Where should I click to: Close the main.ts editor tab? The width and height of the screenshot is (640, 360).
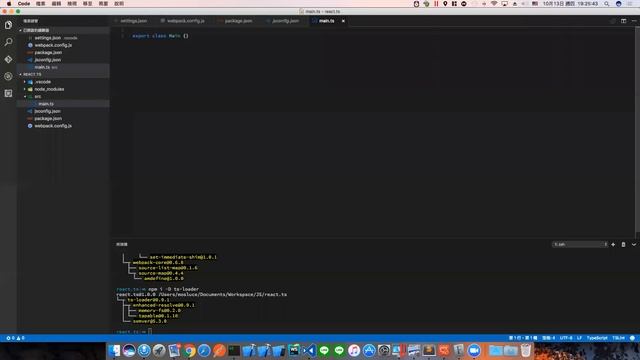pos(343,21)
